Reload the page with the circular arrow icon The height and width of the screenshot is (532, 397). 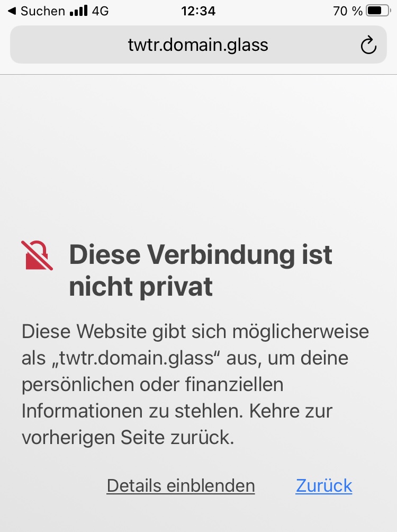pos(368,45)
